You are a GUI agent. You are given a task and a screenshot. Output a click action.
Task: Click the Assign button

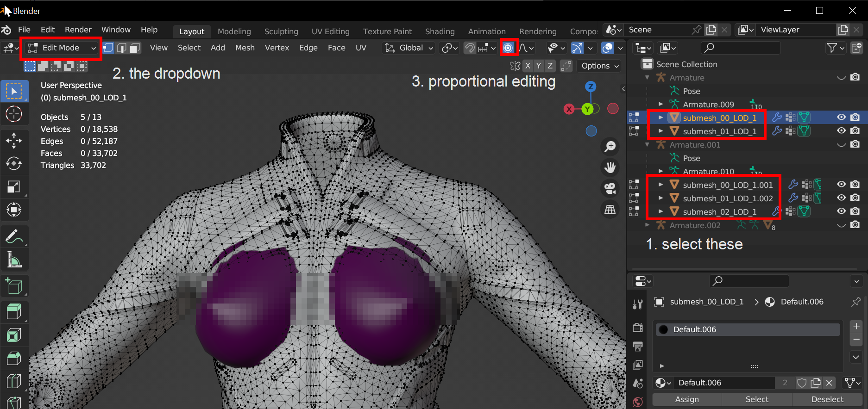687,399
